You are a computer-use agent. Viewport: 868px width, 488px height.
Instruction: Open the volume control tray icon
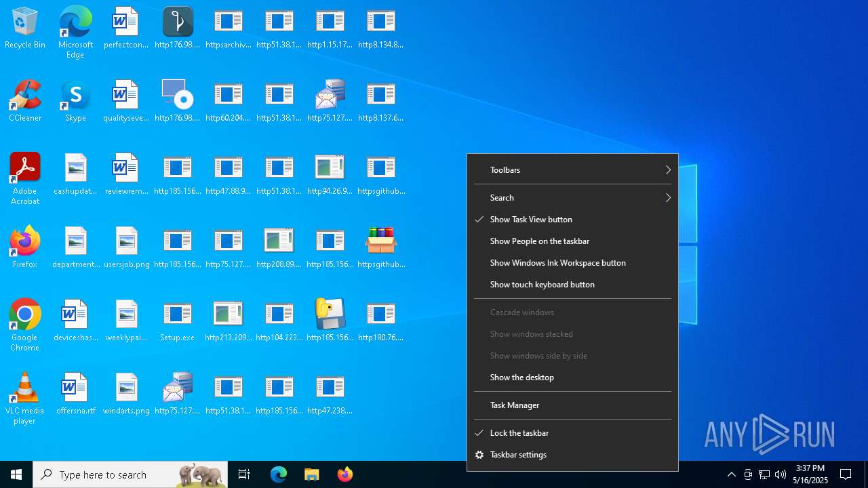coord(781,474)
